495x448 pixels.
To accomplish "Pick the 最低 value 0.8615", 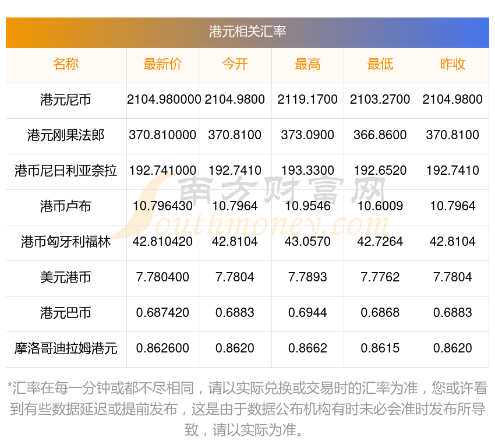I will [x=380, y=348].
